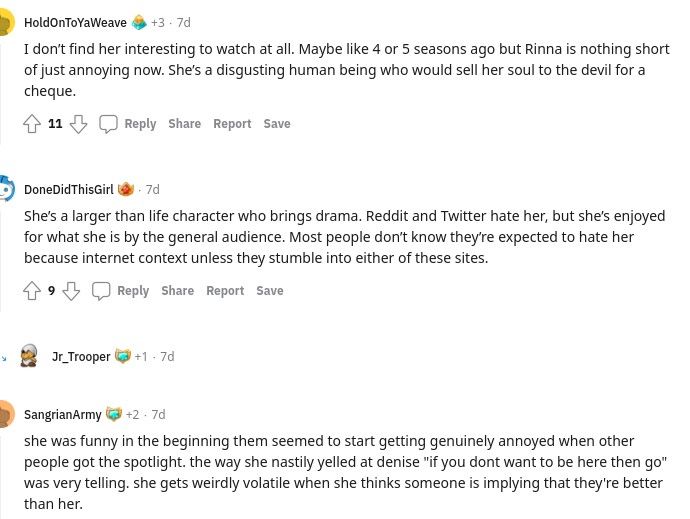Click reply bubble icon on DoneDidThisGirl's comment

point(101,291)
